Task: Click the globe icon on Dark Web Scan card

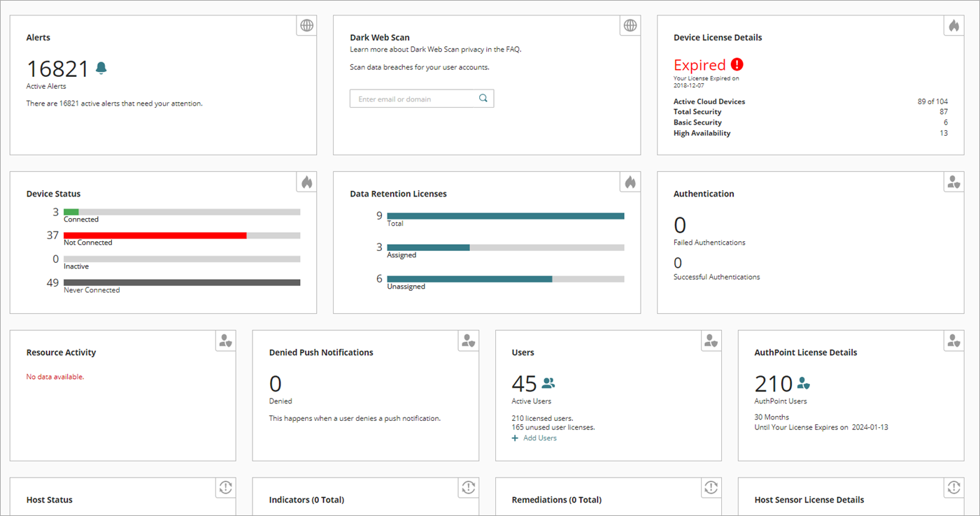Action: pyautogui.click(x=630, y=26)
